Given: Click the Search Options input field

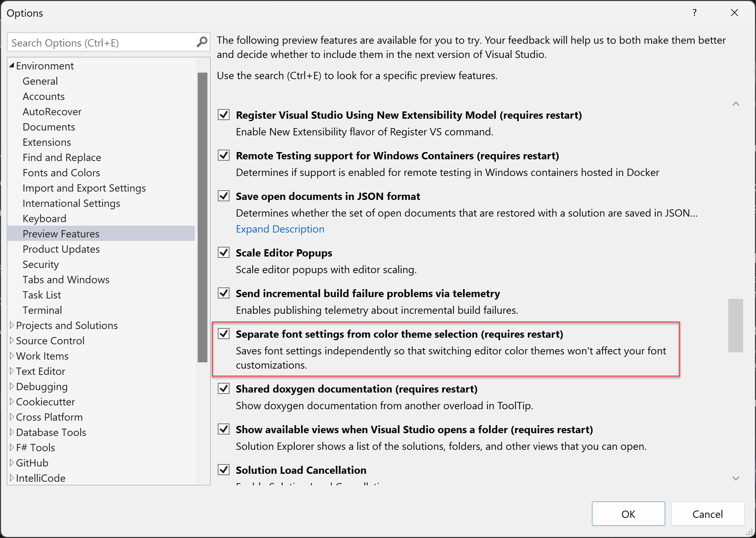Looking at the screenshot, I should pyautogui.click(x=108, y=42).
